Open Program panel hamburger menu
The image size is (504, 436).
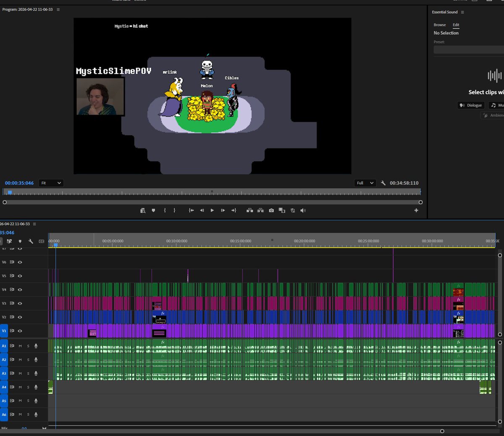pyautogui.click(x=58, y=9)
